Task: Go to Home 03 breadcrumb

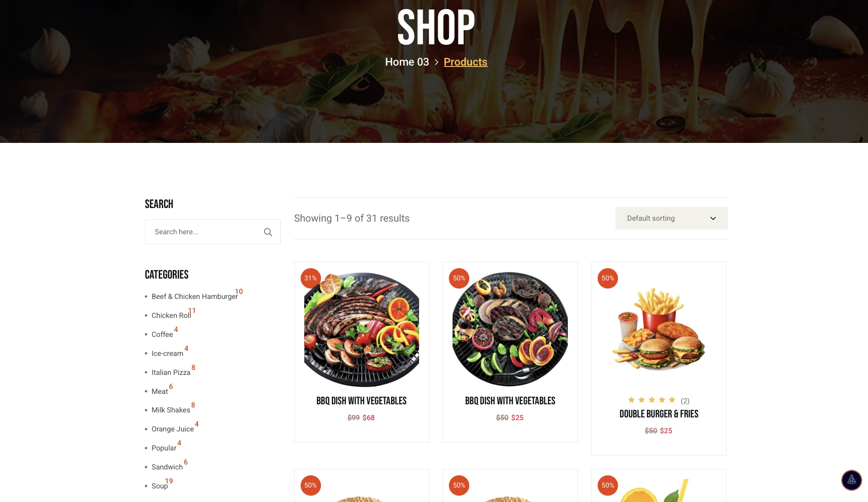Action: [x=407, y=62]
